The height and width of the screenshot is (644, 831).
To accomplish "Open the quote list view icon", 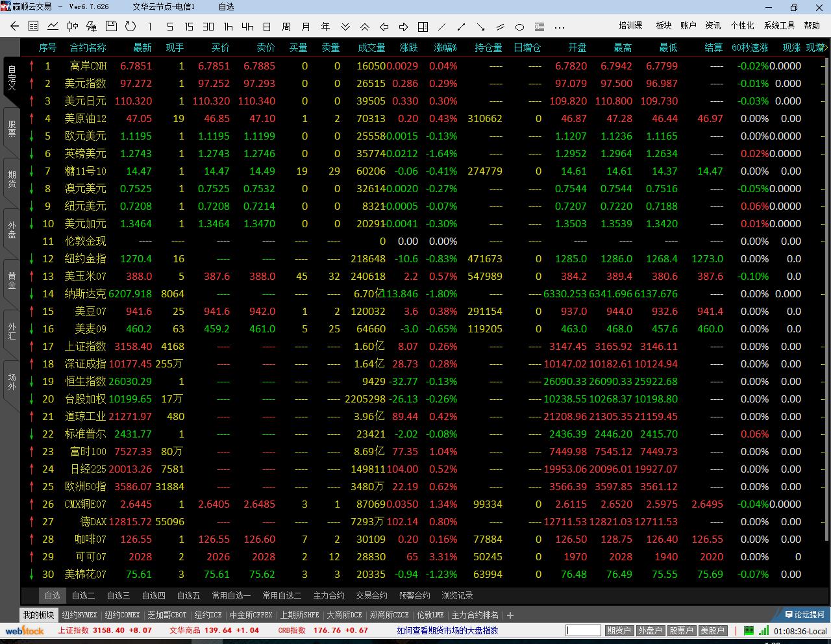I will click(34, 27).
